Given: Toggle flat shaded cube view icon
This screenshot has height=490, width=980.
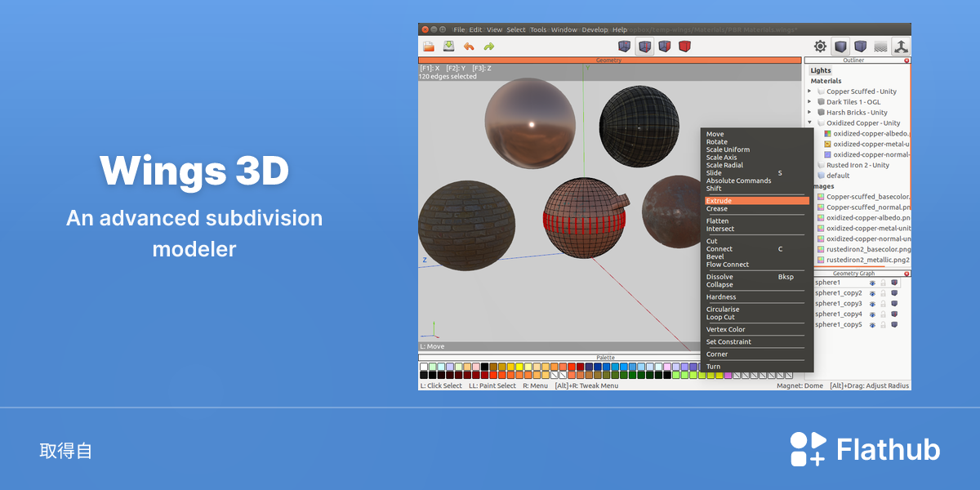Looking at the screenshot, I should click(840, 47).
